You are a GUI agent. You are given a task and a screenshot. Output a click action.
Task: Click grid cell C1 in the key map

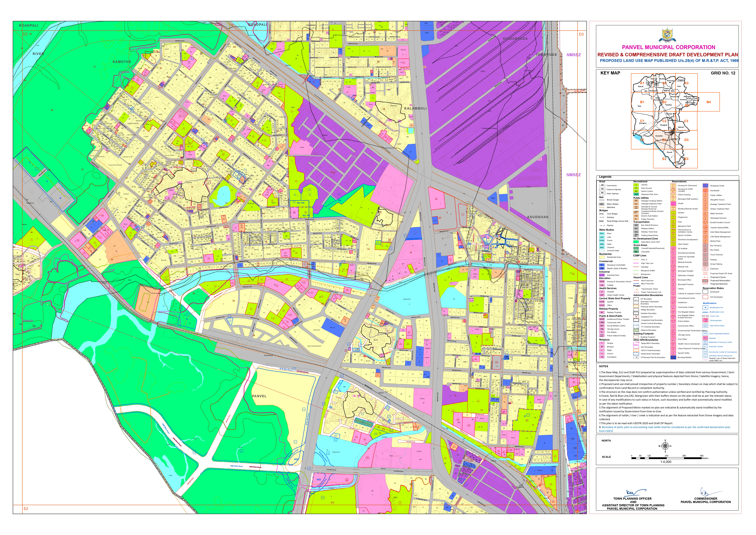point(642,121)
